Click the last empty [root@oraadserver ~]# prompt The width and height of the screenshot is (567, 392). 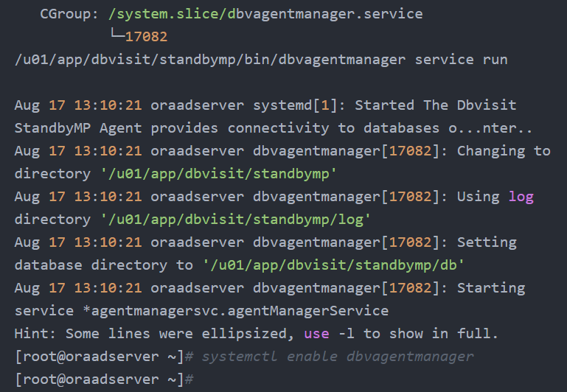104,379
